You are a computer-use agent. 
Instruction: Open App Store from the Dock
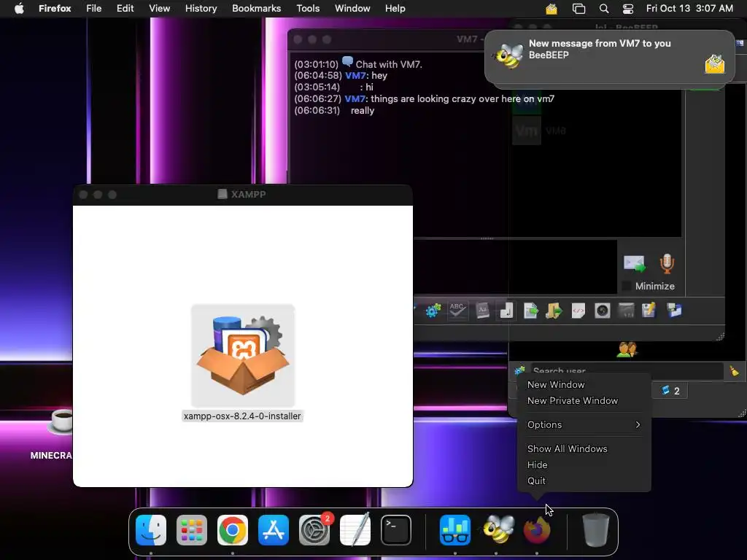tap(274, 530)
